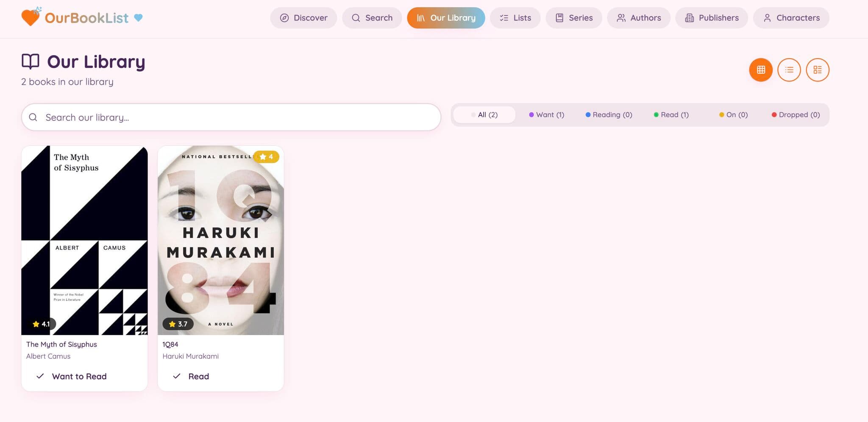The width and height of the screenshot is (868, 422).
Task: Click the orange heart OurBookList logo
Action: pyautogui.click(x=31, y=17)
